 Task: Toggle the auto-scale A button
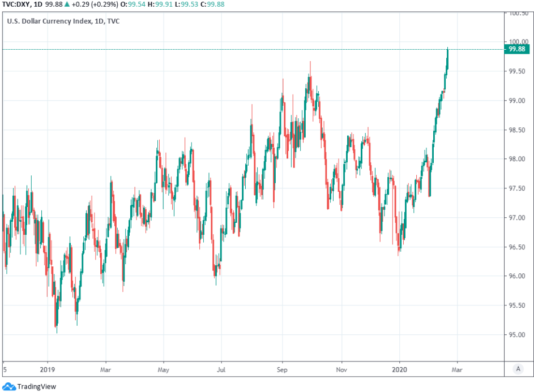(518, 369)
